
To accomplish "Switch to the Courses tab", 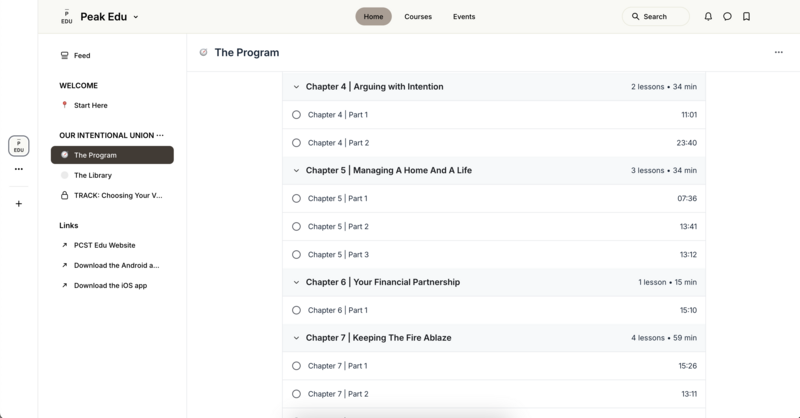I will pyautogui.click(x=418, y=17).
